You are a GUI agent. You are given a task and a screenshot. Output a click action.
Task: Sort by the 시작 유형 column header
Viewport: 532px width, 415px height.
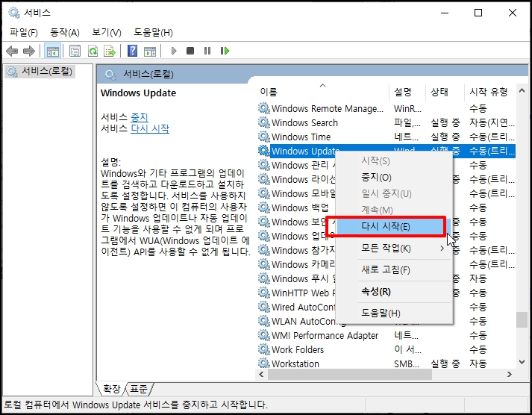tap(490, 92)
